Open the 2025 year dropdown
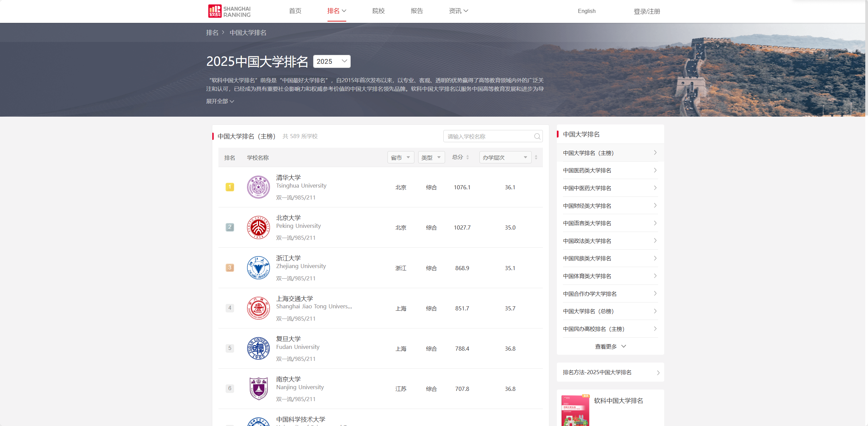This screenshot has width=868, height=426. pos(332,61)
